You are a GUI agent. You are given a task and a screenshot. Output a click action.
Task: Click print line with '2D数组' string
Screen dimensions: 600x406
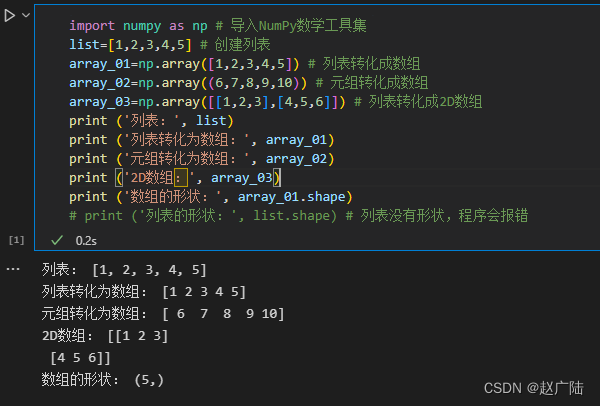[x=175, y=178]
